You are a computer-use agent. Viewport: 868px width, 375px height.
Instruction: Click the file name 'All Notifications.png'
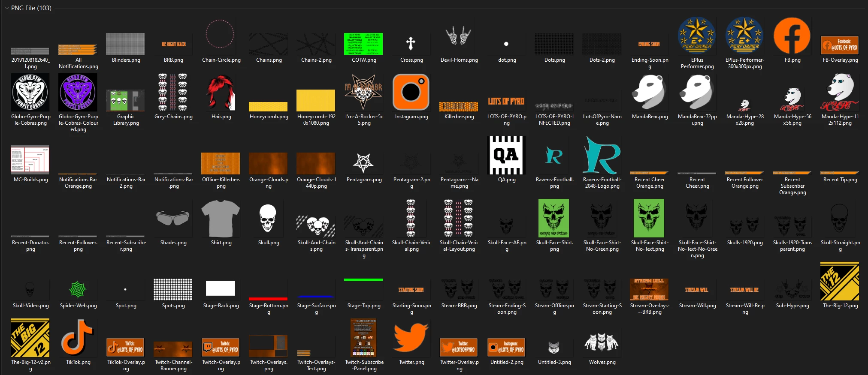click(78, 63)
